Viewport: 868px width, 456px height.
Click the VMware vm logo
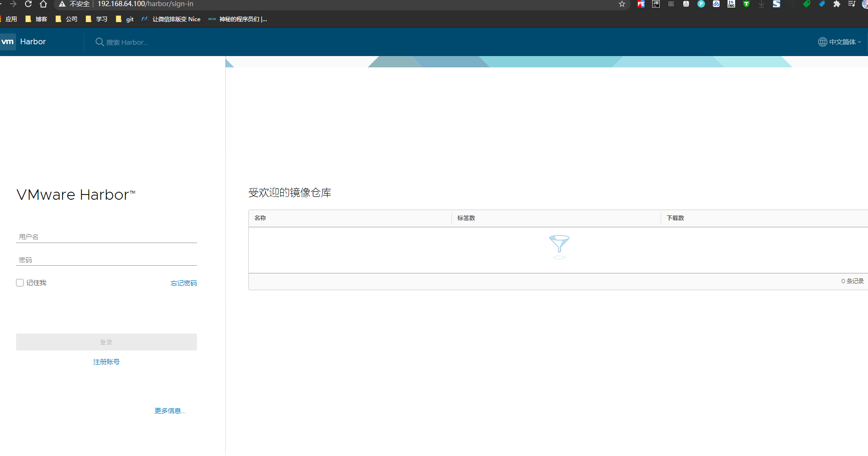pyautogui.click(x=8, y=42)
